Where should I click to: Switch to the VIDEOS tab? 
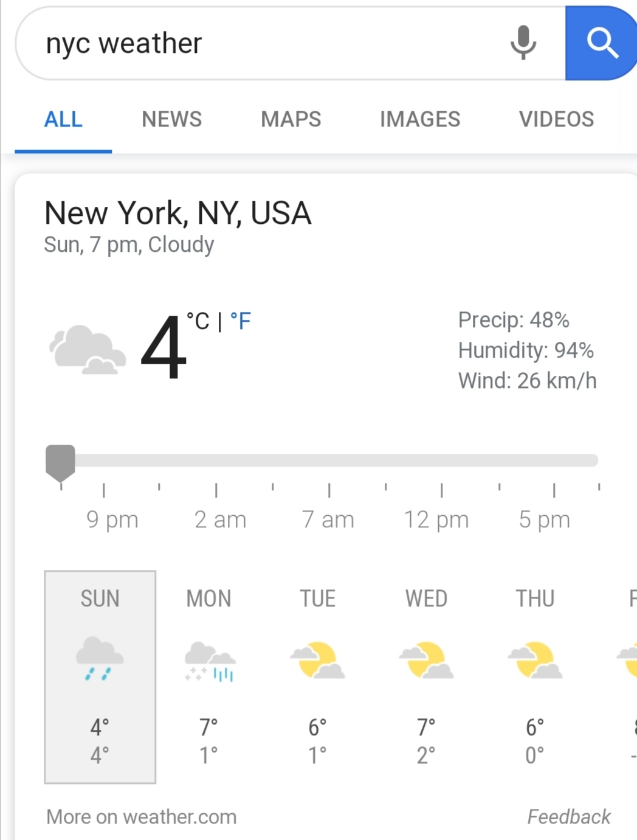click(556, 119)
